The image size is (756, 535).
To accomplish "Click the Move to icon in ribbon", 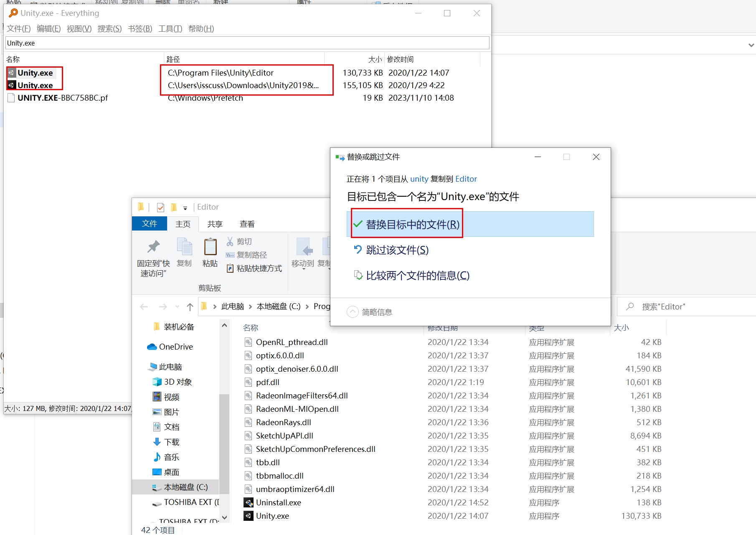I will tap(304, 246).
